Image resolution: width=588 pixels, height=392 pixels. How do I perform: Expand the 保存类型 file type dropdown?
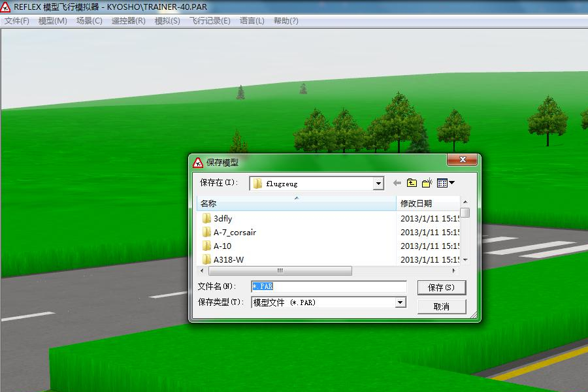[400, 302]
